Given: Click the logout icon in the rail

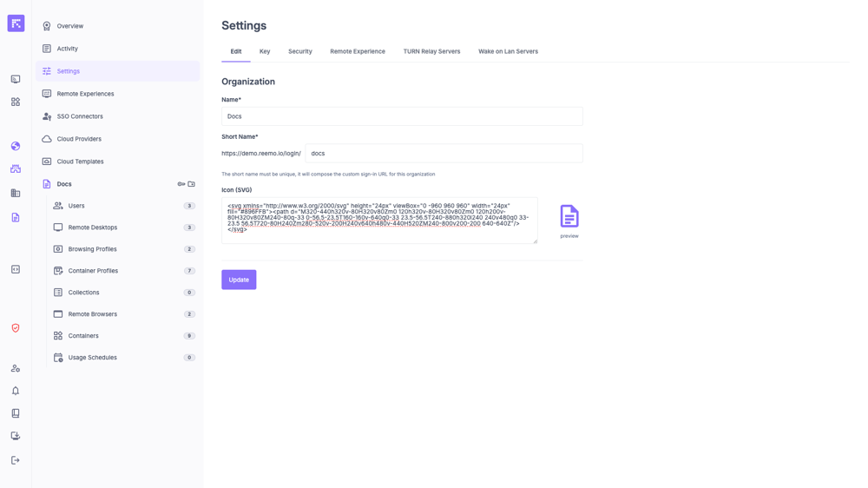Looking at the screenshot, I should pos(16,460).
